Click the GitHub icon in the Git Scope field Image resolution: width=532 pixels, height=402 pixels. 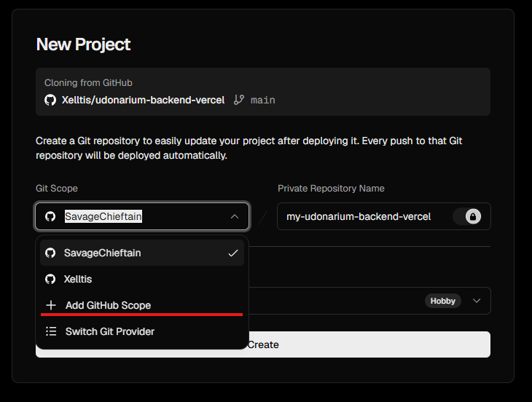coord(50,216)
